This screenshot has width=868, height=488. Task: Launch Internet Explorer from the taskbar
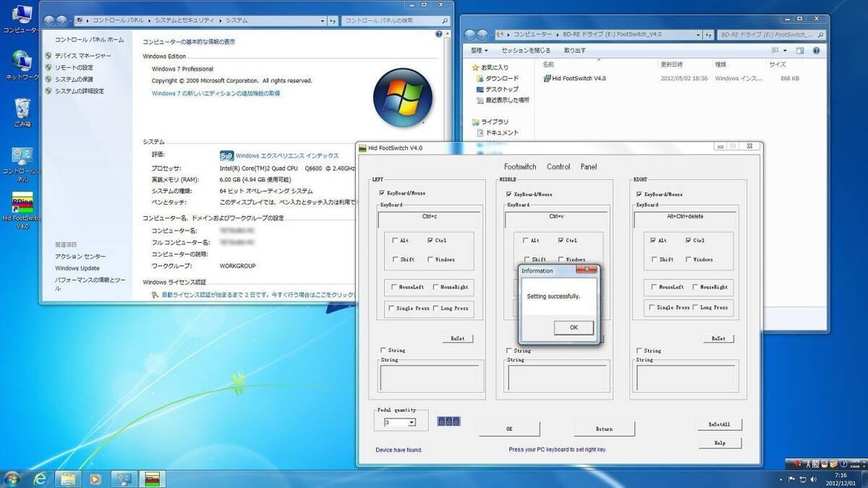[x=41, y=479]
